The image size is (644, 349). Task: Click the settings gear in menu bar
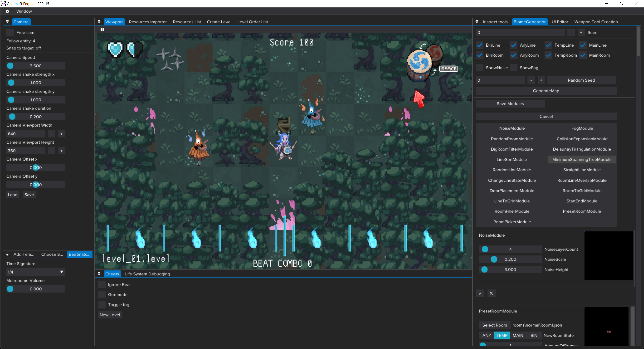coord(7,11)
